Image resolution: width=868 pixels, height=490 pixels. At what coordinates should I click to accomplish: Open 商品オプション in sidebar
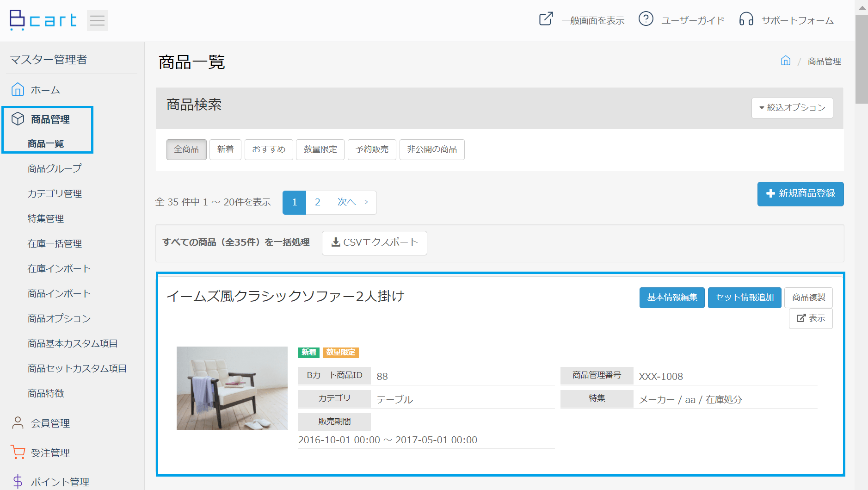(59, 318)
